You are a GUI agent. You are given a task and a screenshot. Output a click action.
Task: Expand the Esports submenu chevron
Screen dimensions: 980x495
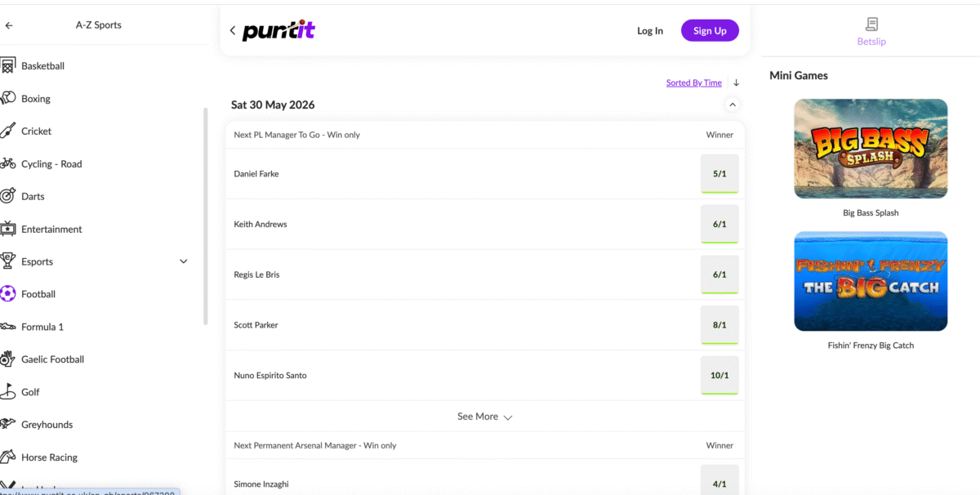(x=184, y=261)
